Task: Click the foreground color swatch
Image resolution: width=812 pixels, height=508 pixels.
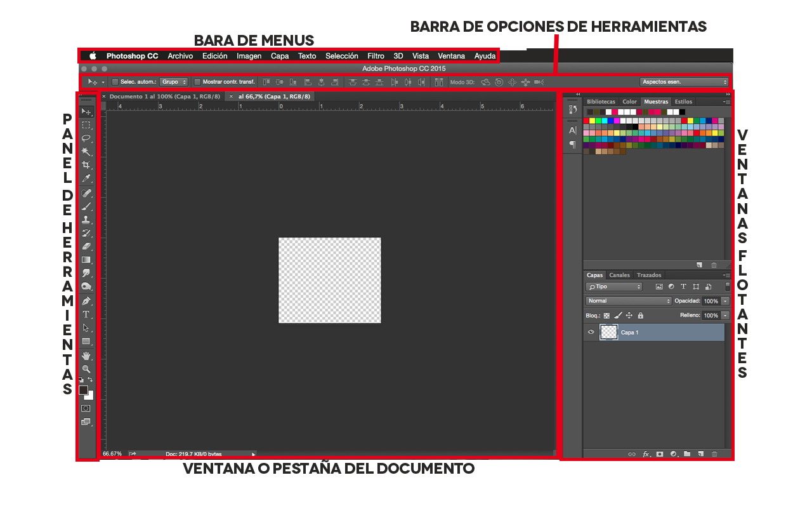Action: [83, 390]
